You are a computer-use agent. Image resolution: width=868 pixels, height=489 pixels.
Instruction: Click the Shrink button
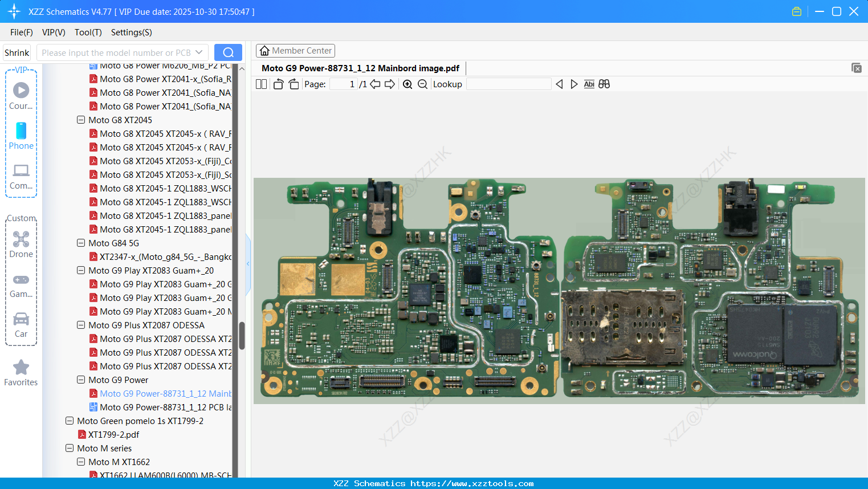17,52
